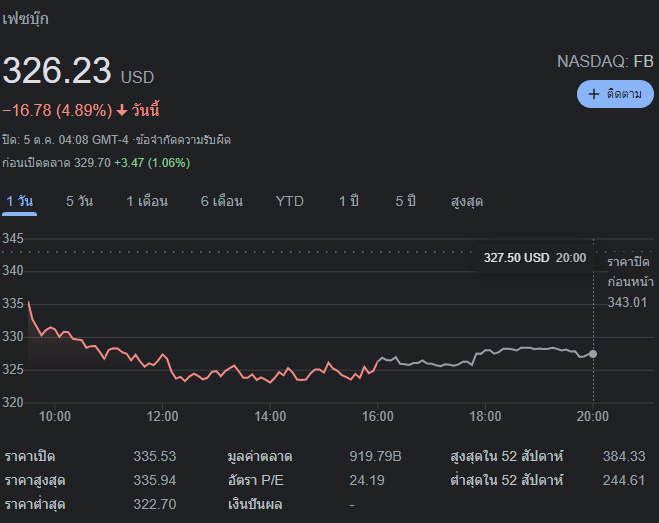The image size is (659, 523).
Task: Click the market cap value 919.79B
Action: (375, 456)
